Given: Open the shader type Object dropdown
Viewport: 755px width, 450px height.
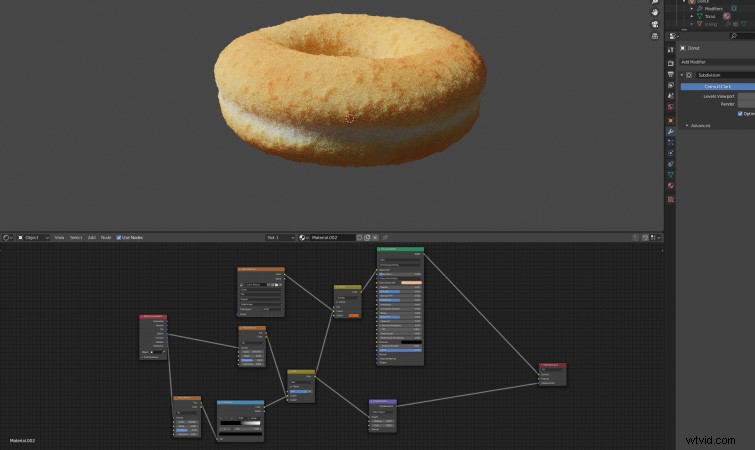Looking at the screenshot, I should click(33, 237).
